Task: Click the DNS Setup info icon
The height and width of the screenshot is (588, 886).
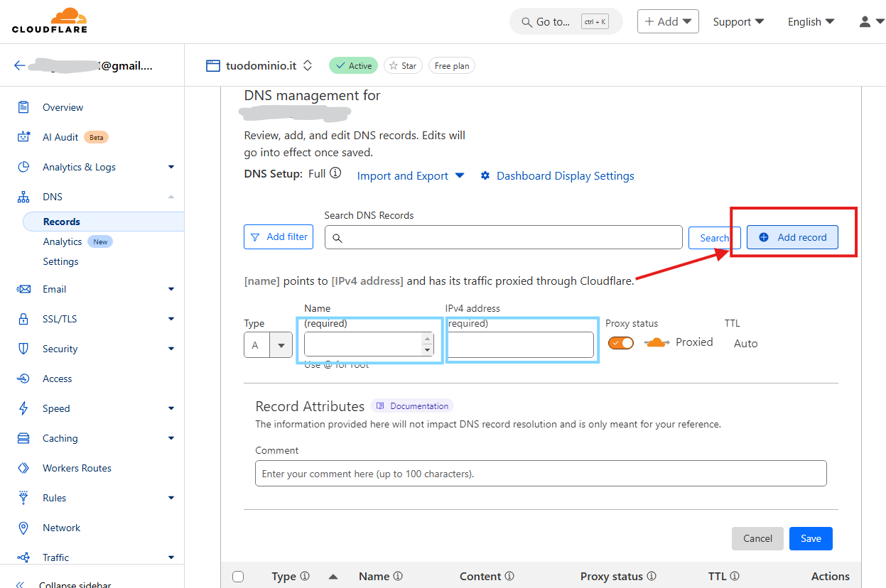Action: point(335,173)
